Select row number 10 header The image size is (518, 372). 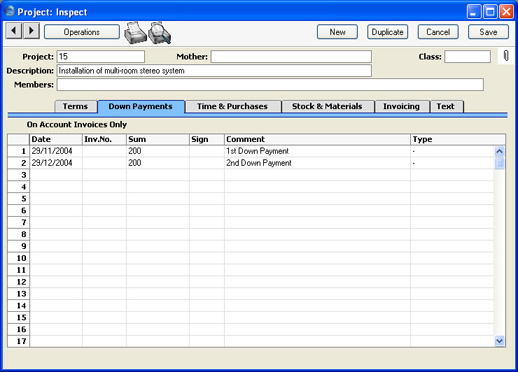coord(19,258)
